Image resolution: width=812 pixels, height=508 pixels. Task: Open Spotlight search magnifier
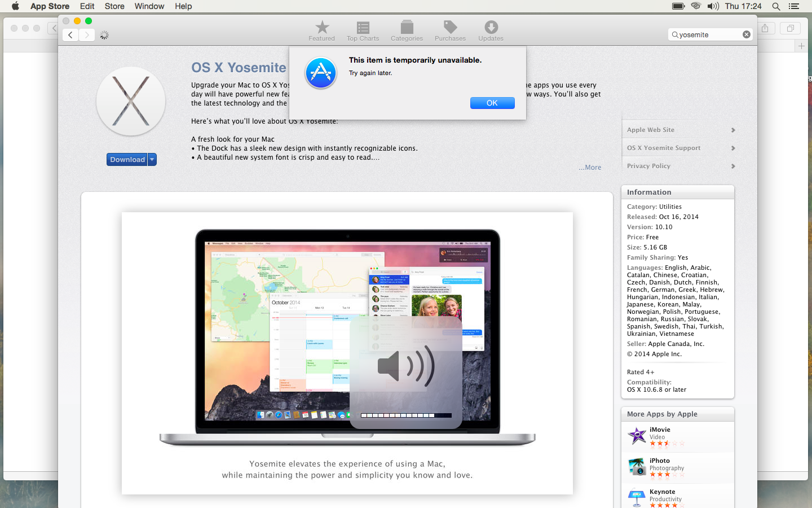[x=776, y=6]
